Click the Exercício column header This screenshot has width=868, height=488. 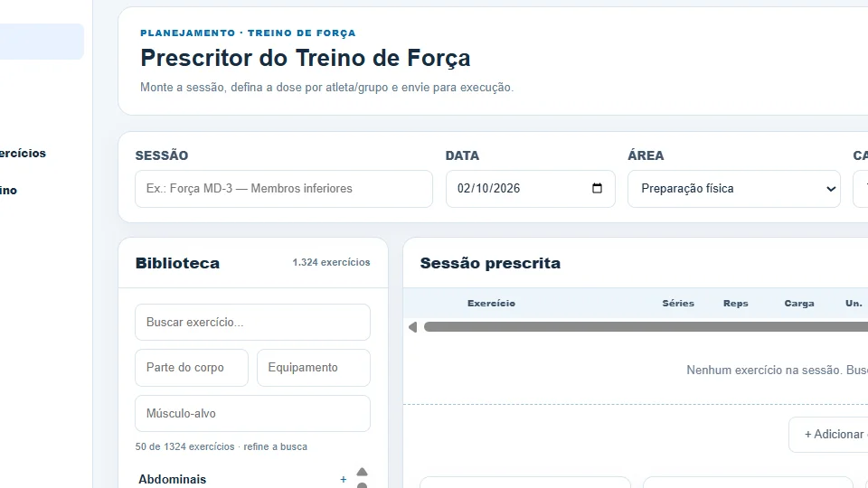(491, 304)
